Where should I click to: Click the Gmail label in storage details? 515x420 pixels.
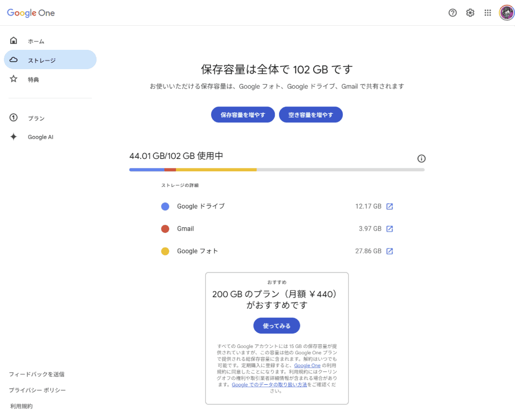tap(185, 228)
